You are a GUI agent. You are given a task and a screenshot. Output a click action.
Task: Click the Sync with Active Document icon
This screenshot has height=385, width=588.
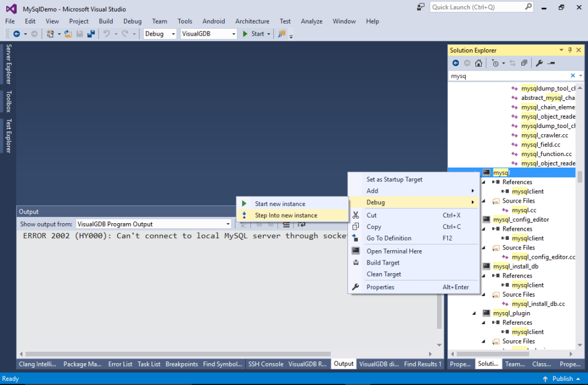[513, 63]
